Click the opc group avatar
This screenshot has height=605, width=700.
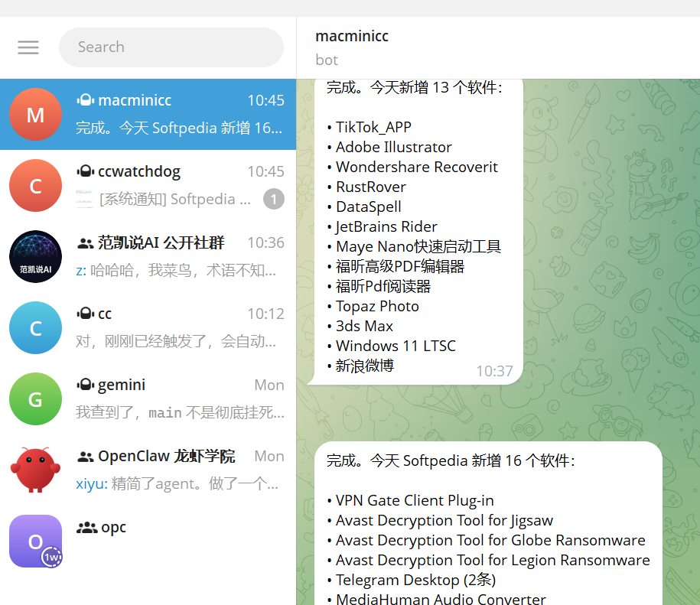[x=35, y=541]
